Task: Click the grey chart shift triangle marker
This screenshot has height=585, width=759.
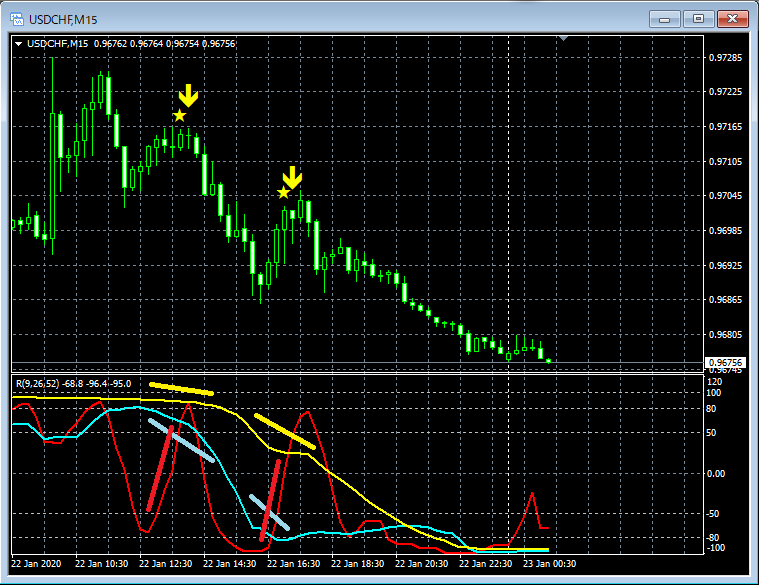Action: click(563, 38)
